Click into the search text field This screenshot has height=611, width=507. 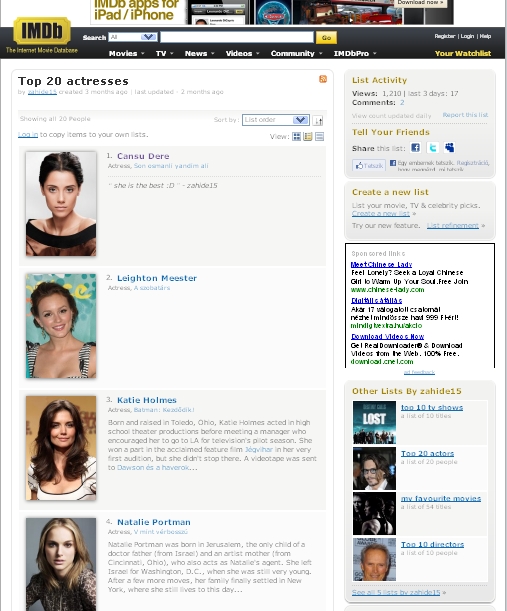[237, 37]
